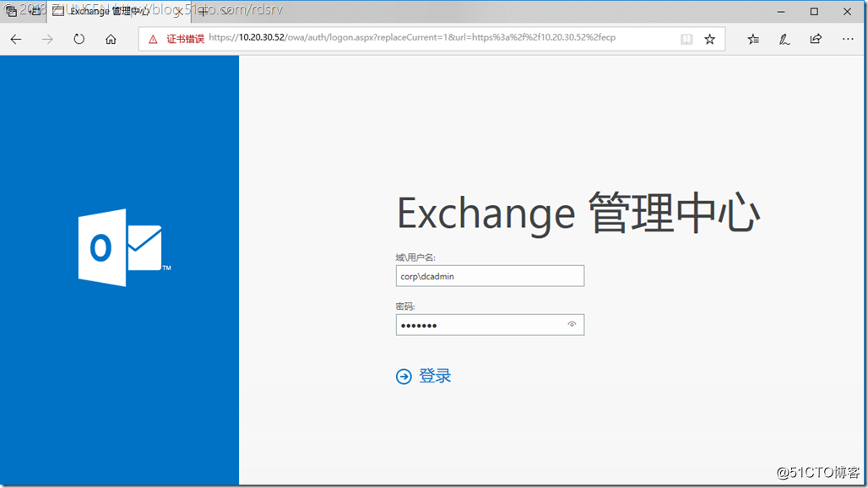Select the URL text in address bar
The height and width of the screenshot is (488, 868).
point(412,38)
